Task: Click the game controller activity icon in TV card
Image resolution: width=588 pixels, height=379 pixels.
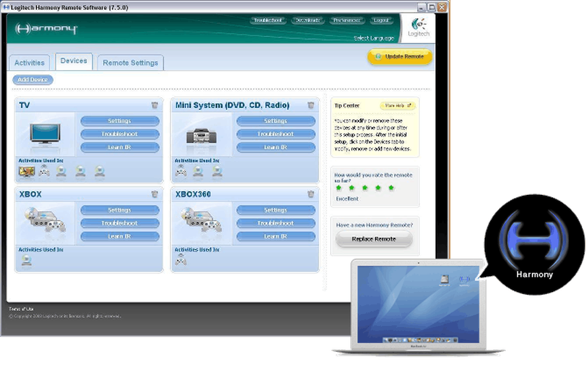Action: [44, 172]
